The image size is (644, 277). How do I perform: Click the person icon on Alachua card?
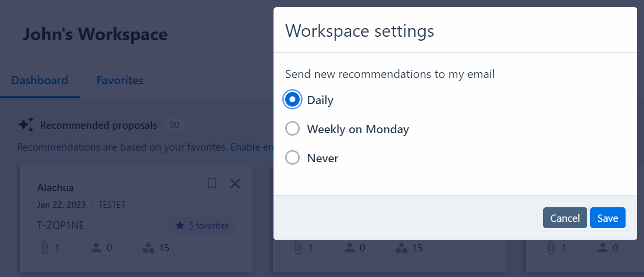(96, 248)
